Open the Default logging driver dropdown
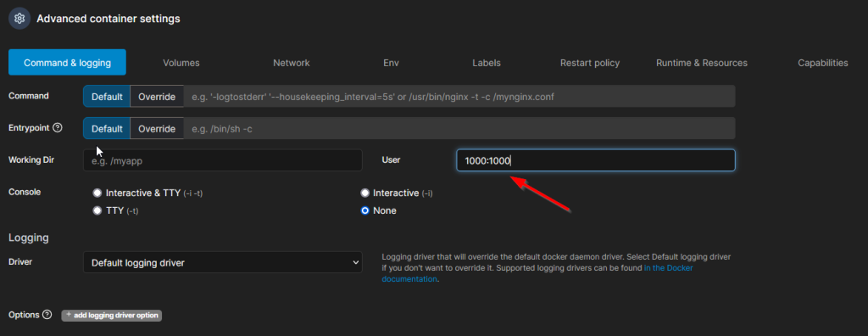868x336 pixels. [x=223, y=262]
